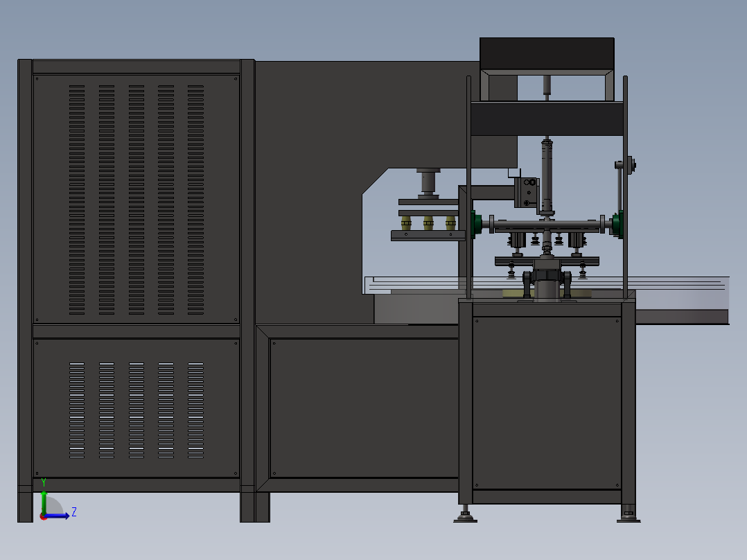Click the 'Z' axis label
This screenshot has width=747, height=560.
74,512
